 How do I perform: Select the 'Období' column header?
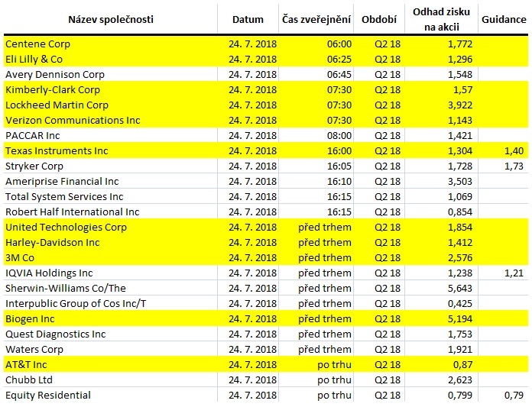click(379, 19)
